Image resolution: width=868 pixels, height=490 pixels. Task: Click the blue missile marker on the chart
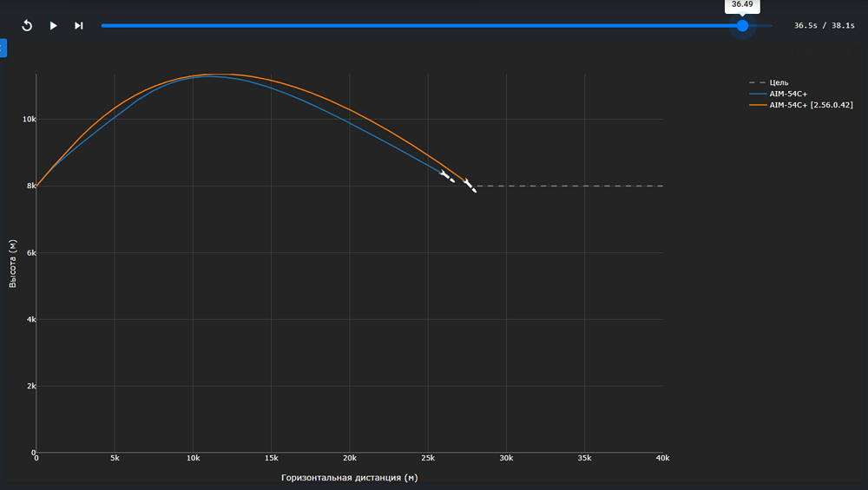click(x=447, y=176)
